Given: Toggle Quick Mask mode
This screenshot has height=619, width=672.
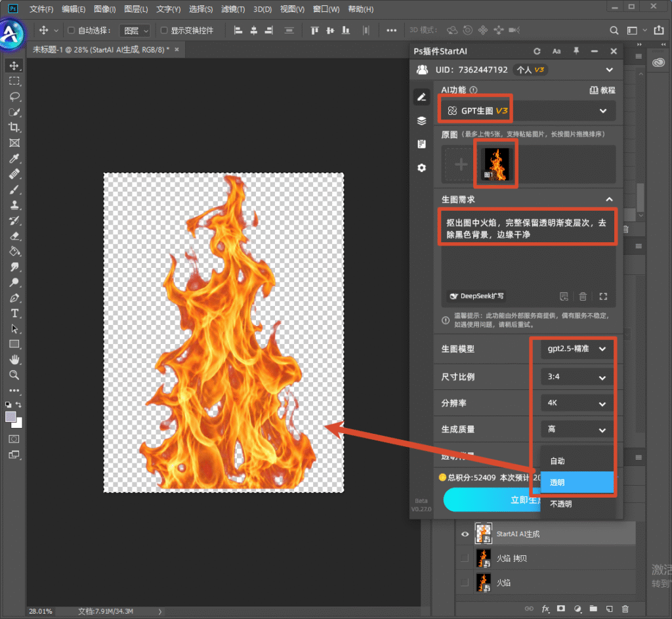Looking at the screenshot, I should pos(14,439).
